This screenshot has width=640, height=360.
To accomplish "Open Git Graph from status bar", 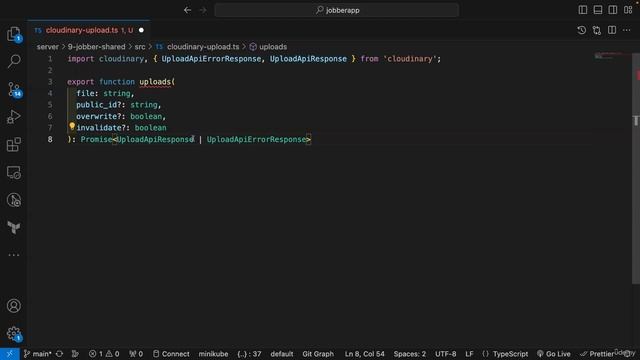I will click(x=318, y=354).
